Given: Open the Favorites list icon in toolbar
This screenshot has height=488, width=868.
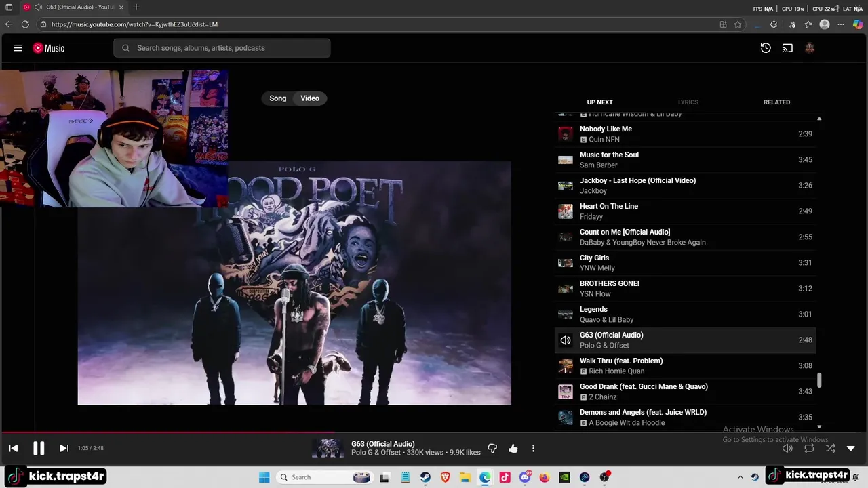Looking at the screenshot, I should [x=808, y=24].
